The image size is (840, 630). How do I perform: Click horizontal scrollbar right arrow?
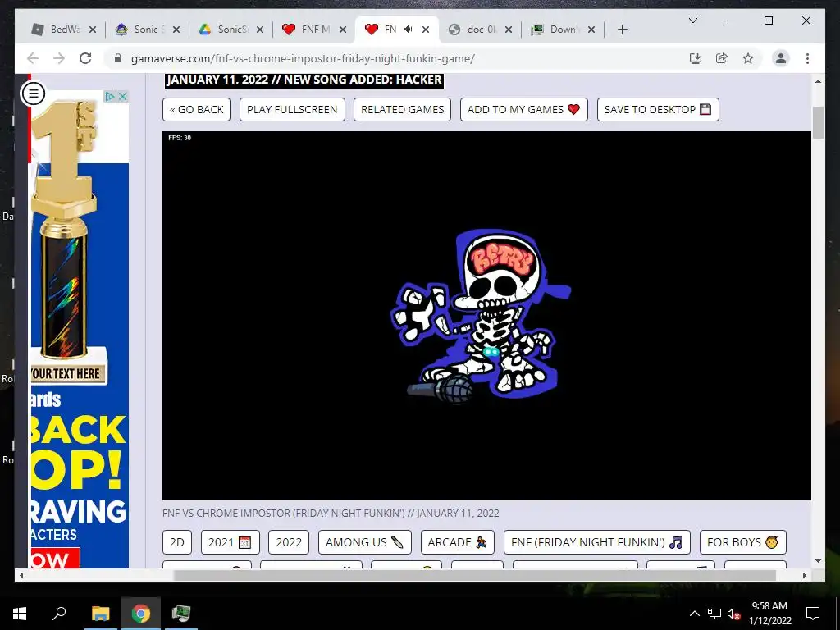(x=804, y=575)
